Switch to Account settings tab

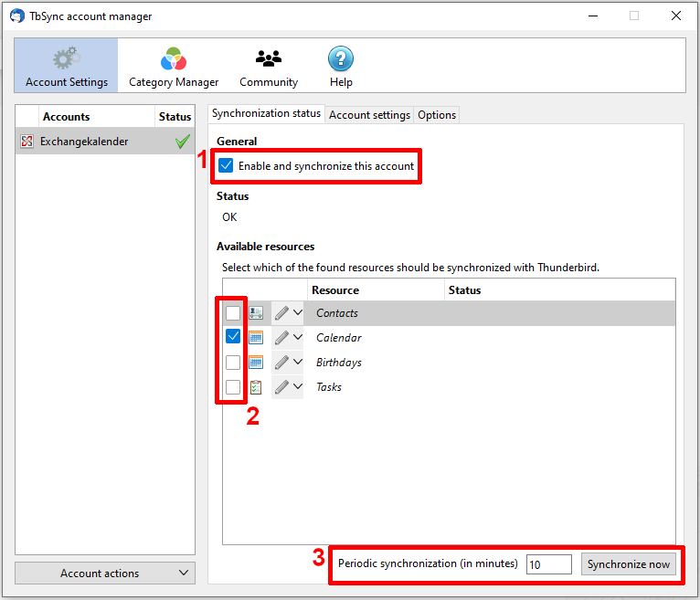[369, 115]
